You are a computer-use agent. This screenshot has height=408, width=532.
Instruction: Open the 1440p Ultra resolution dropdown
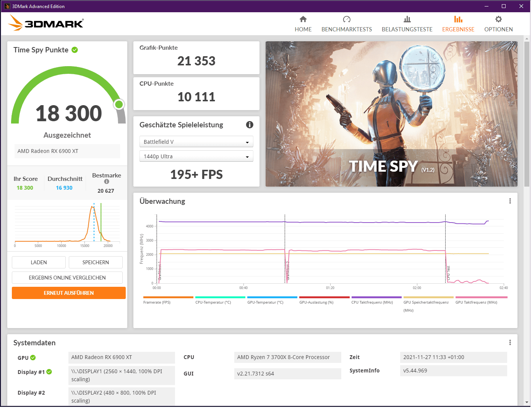coord(196,156)
